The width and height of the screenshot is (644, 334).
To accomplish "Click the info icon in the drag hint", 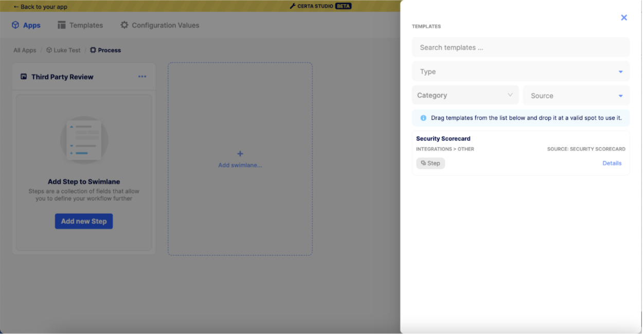I will coord(423,118).
